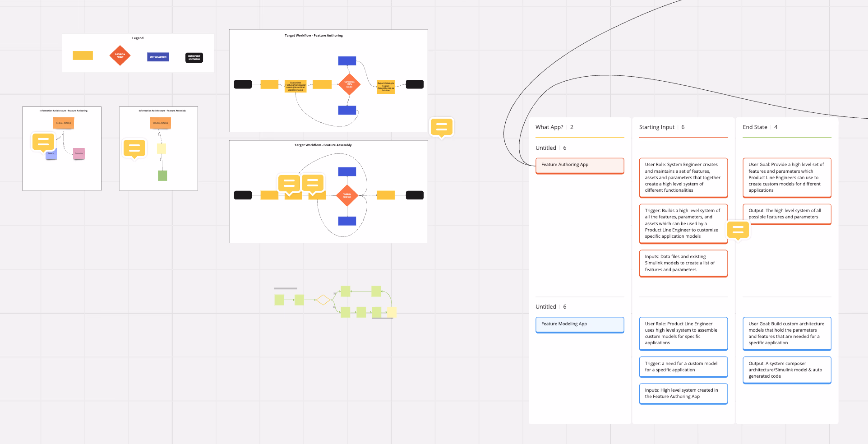This screenshot has width=868, height=444.
Task: Select the orange Solution Catalog sticky note
Action: pos(160,123)
